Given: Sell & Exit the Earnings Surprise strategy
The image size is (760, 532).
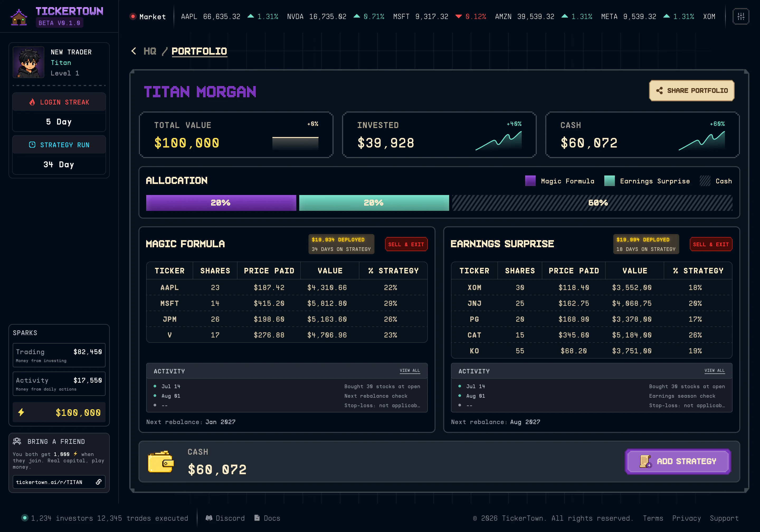Looking at the screenshot, I should (711, 244).
